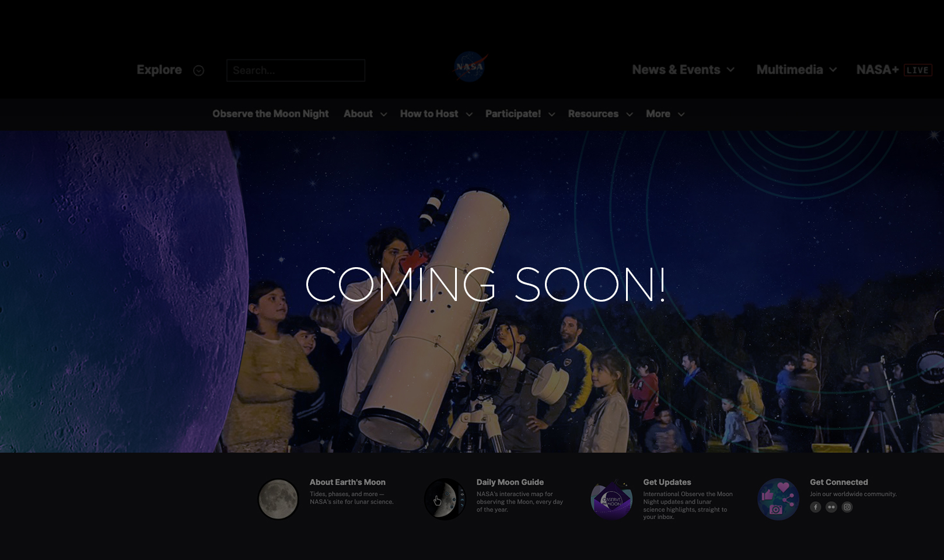Open the Resources dropdown
This screenshot has height=560, width=944.
599,114
